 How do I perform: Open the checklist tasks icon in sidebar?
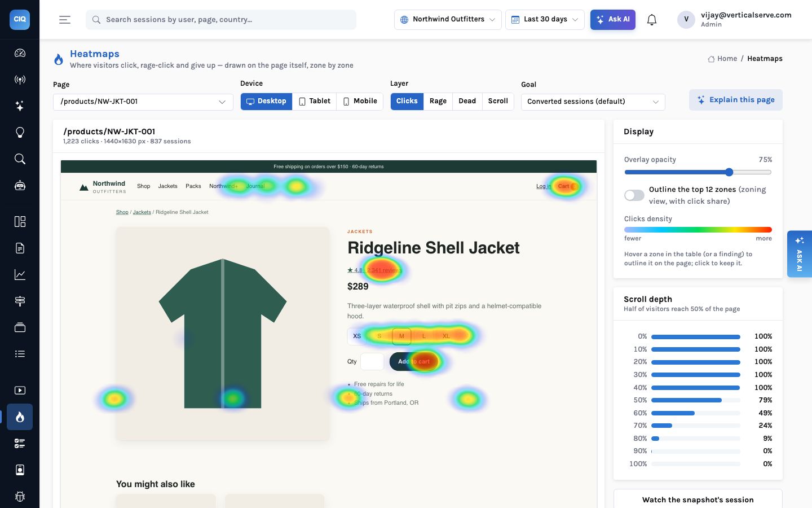click(20, 444)
